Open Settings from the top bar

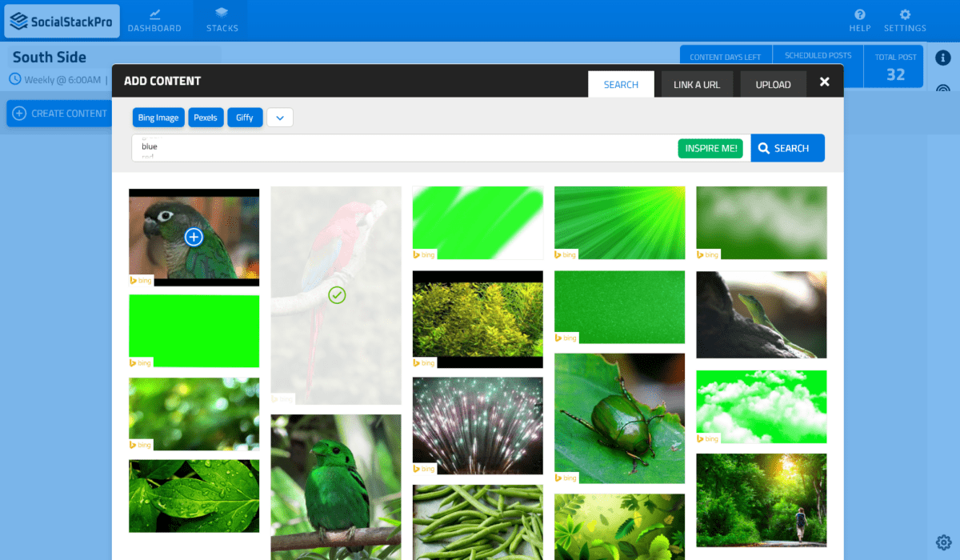click(905, 21)
